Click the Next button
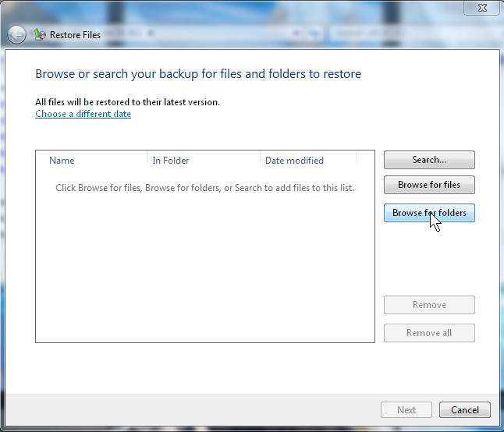 click(x=406, y=409)
